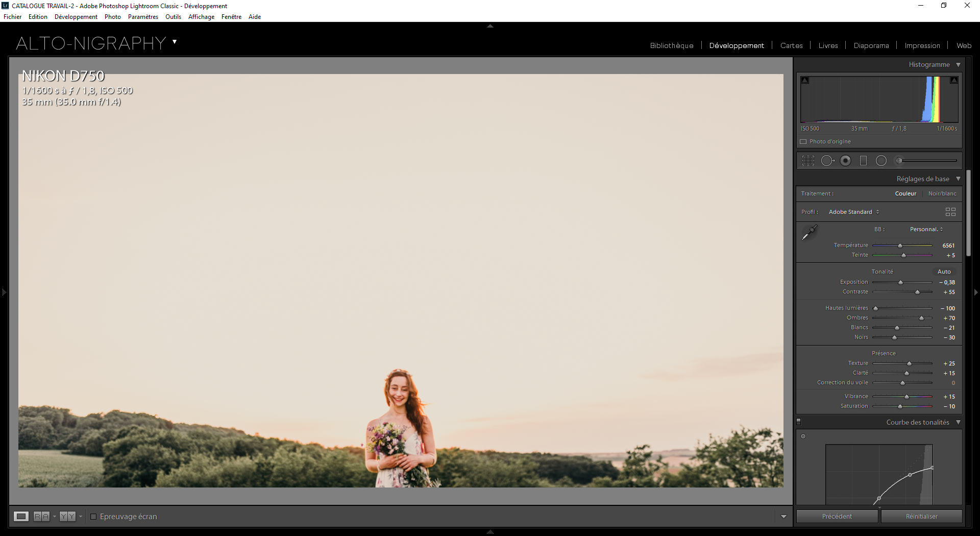Click the Réinitialiser button

click(921, 516)
